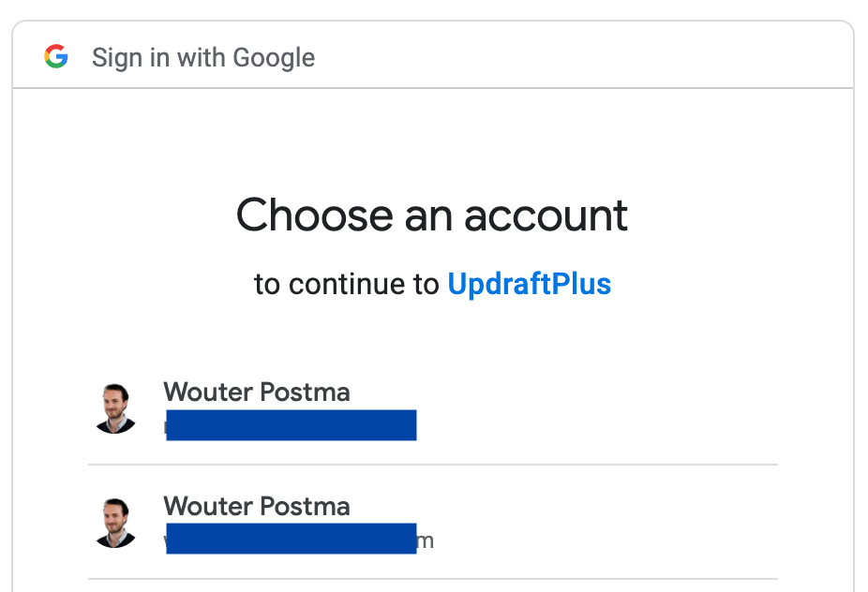Click the Google "G" logo

56,57
